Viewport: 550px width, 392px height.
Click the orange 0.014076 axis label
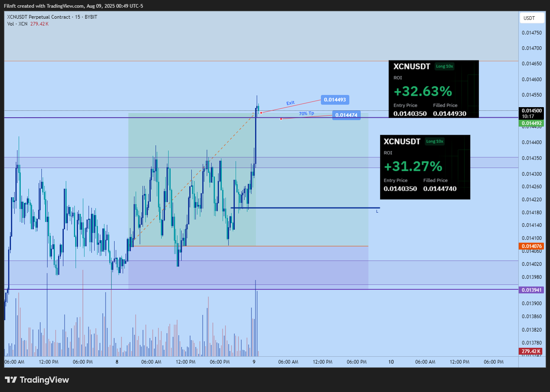tap(532, 246)
